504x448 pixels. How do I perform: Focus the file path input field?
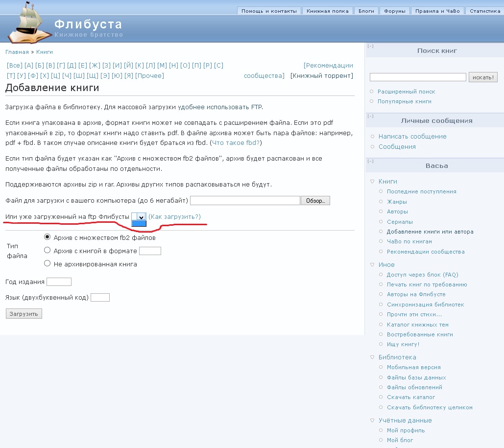tap(245, 201)
